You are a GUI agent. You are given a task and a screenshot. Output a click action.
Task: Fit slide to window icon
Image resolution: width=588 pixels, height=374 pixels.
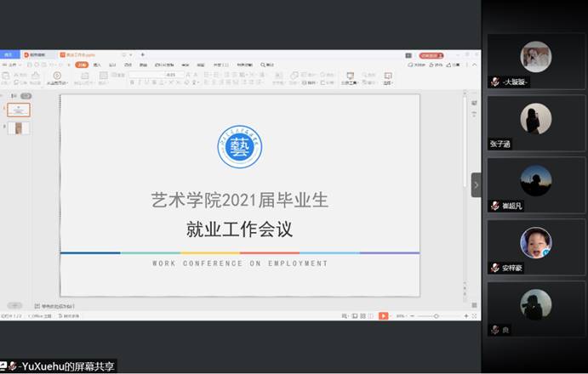click(474, 316)
